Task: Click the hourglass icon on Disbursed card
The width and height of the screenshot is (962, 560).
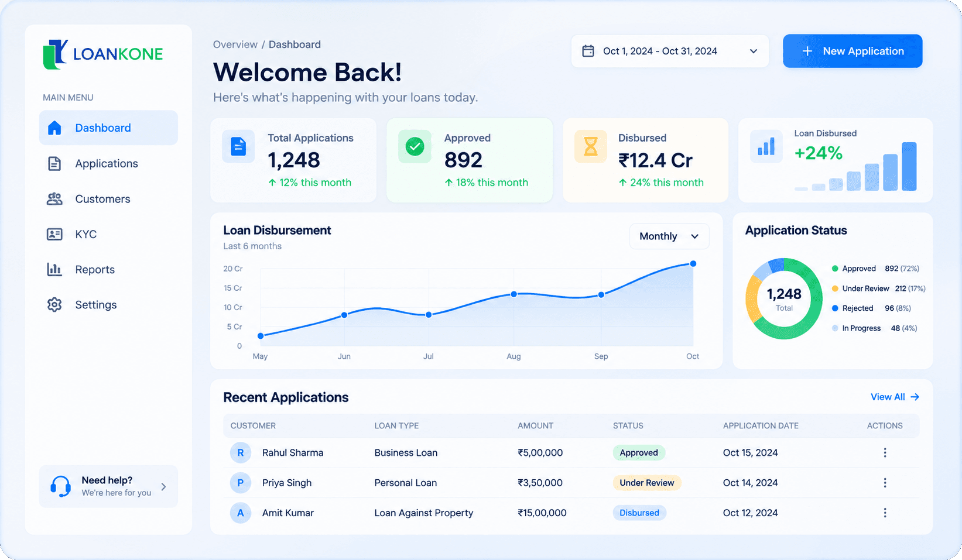Action: [591, 146]
